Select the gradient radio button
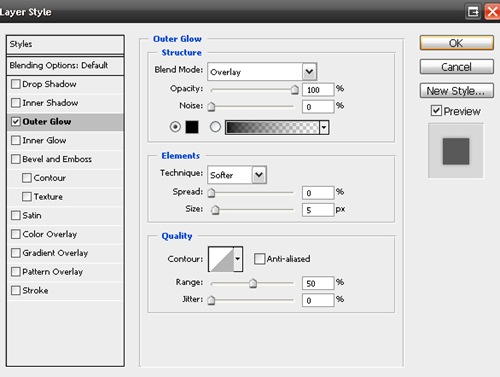The width and height of the screenshot is (500, 377). click(215, 127)
